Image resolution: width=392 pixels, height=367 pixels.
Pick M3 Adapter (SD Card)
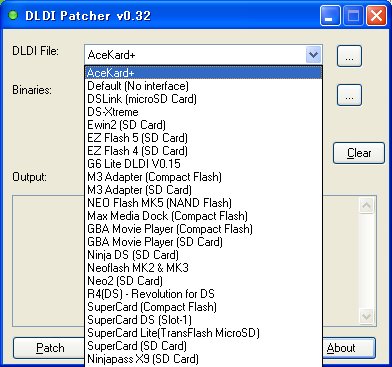[x=203, y=190]
